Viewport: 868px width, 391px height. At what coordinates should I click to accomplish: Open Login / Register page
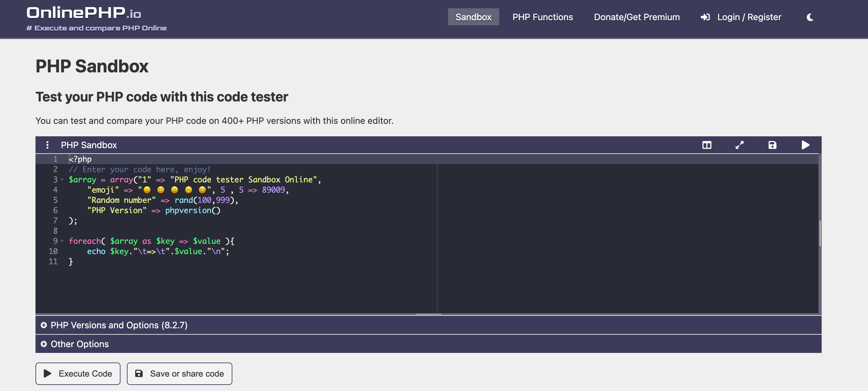coord(749,17)
